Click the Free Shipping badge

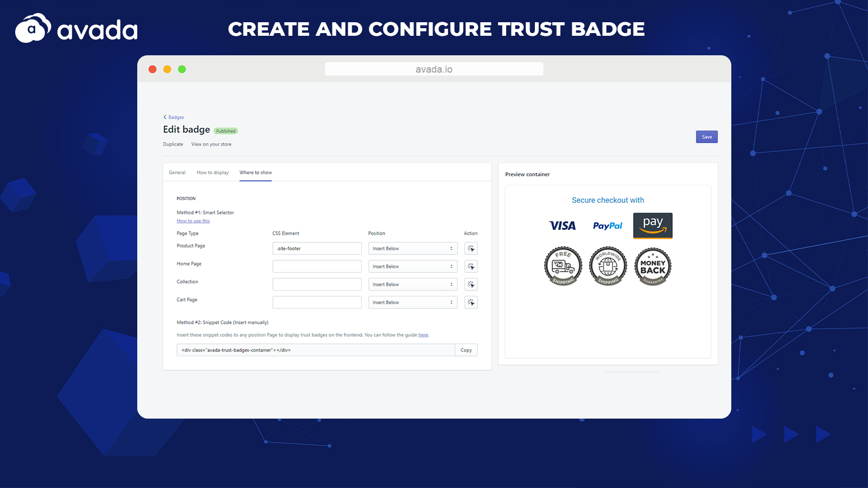point(563,266)
